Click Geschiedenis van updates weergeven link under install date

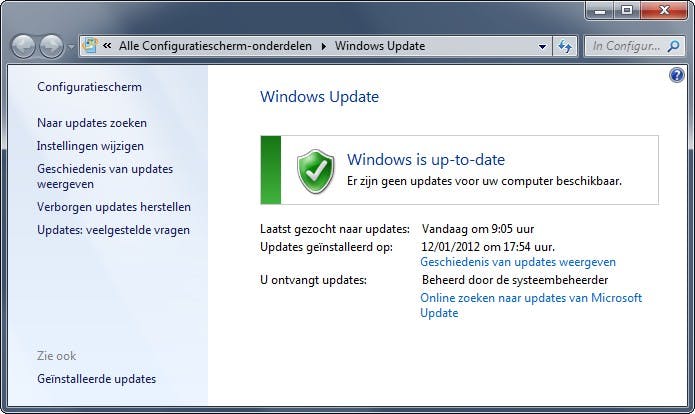[518, 262]
